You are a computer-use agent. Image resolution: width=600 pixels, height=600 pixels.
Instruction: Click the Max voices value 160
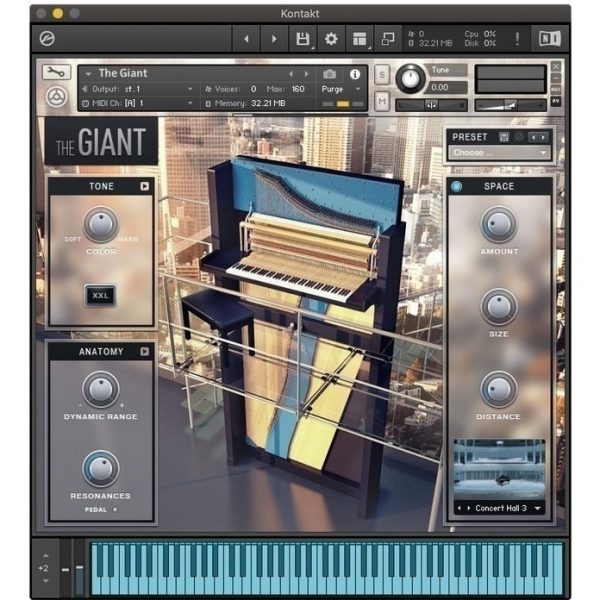pos(298,89)
